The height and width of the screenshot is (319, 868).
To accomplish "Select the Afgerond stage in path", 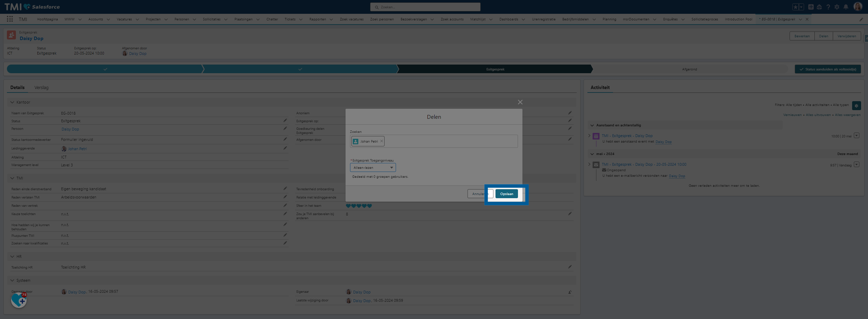I will 689,69.
